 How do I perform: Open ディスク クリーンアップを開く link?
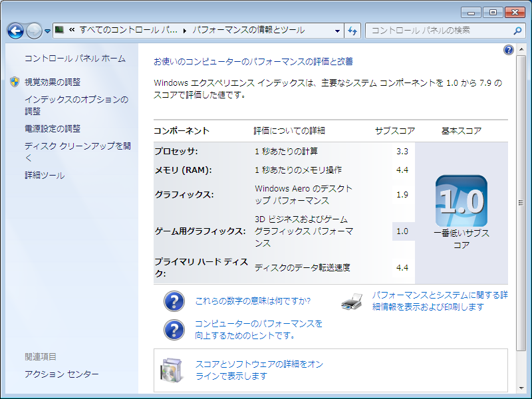click(x=78, y=152)
